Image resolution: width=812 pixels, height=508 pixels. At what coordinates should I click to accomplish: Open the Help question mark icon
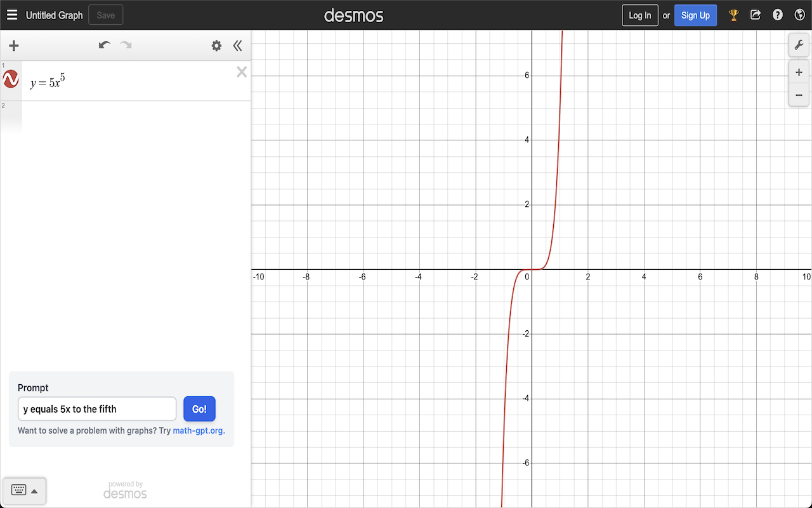click(x=778, y=15)
